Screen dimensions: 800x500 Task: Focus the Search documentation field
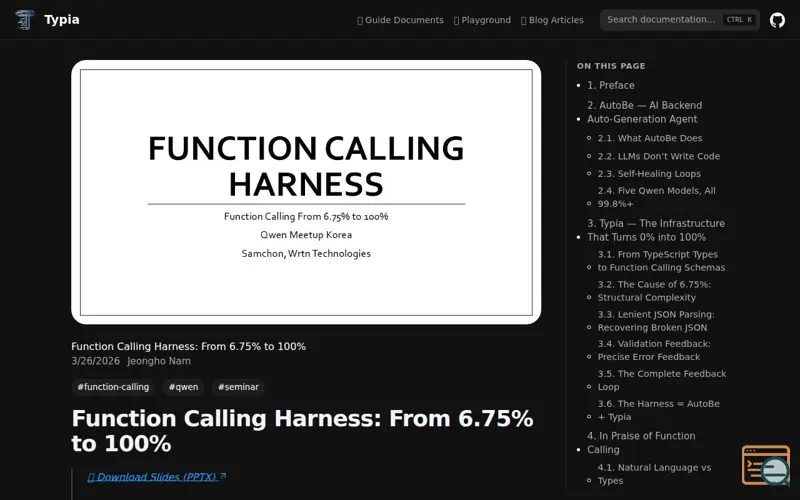click(x=662, y=20)
